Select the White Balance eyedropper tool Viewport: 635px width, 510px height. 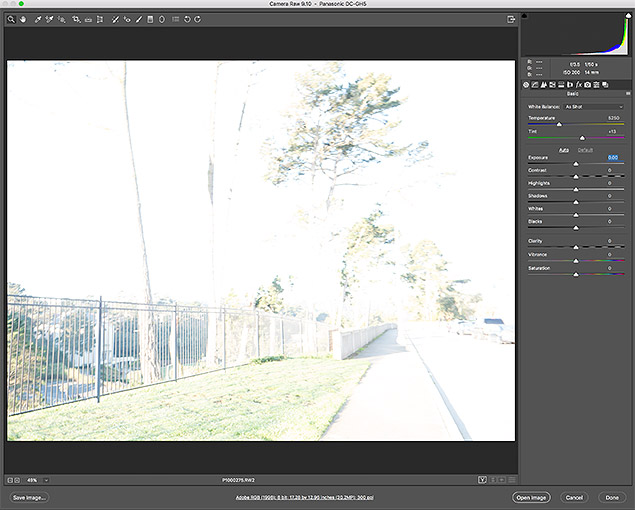(37, 19)
